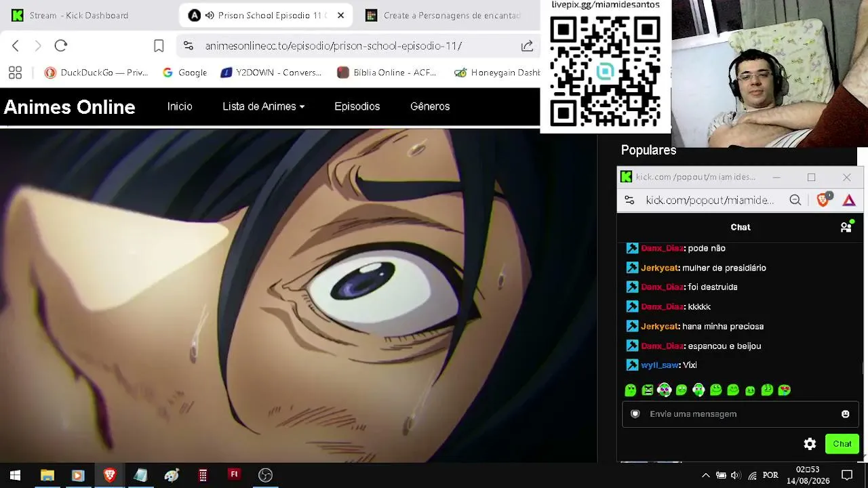868x488 pixels.
Task: Switch the POR keyboard language indicator
Action: [770, 475]
